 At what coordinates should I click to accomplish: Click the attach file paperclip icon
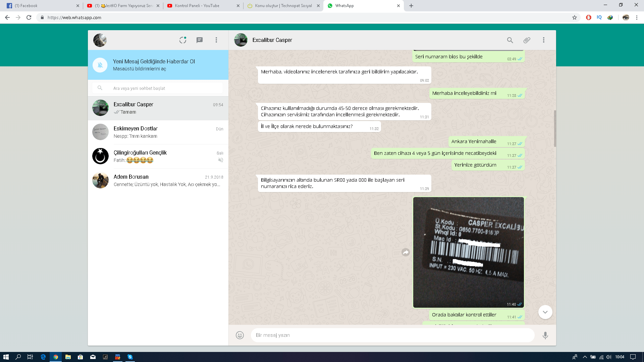[527, 40]
